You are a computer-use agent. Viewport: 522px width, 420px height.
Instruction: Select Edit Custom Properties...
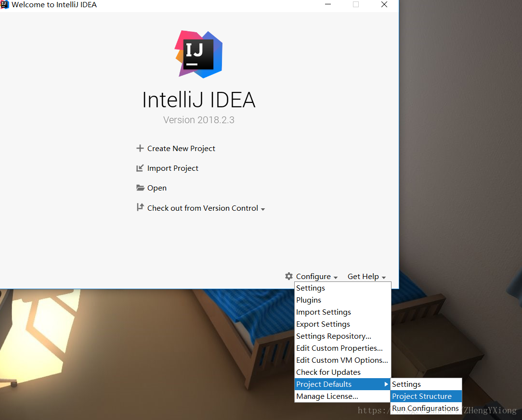(x=342, y=348)
